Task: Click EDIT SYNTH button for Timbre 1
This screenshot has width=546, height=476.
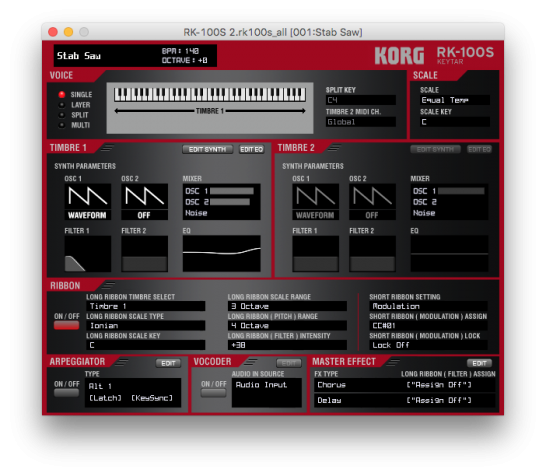Action: tap(208, 149)
